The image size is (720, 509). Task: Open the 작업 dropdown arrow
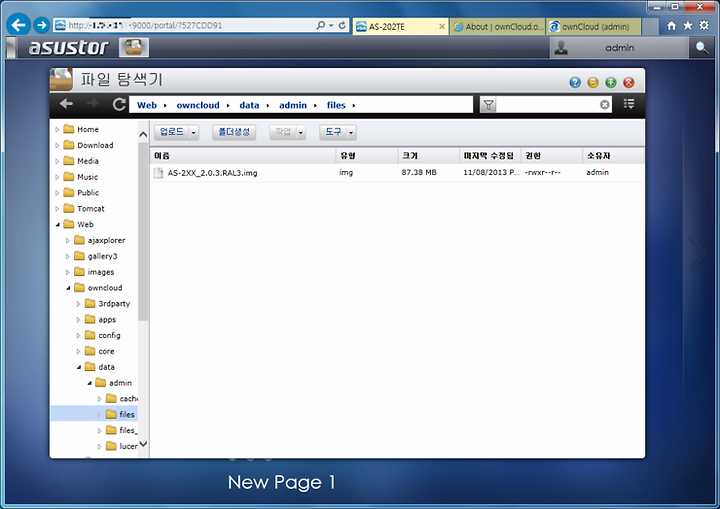click(301, 133)
